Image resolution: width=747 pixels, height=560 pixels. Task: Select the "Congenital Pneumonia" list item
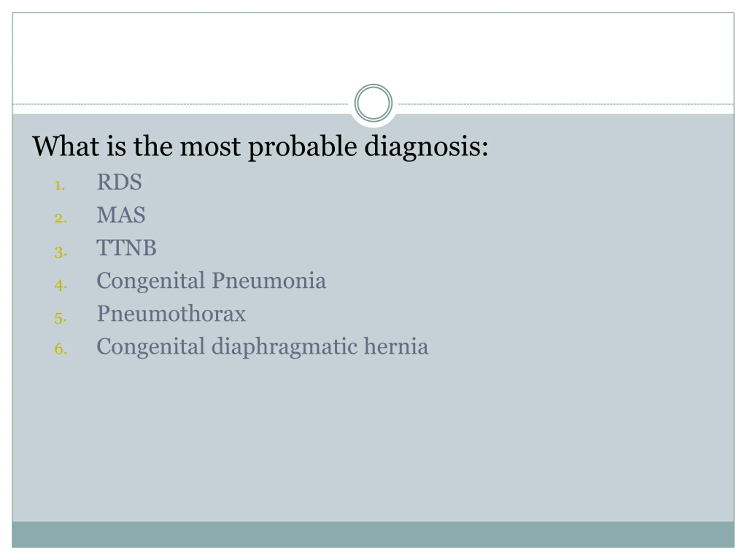pos(211,281)
